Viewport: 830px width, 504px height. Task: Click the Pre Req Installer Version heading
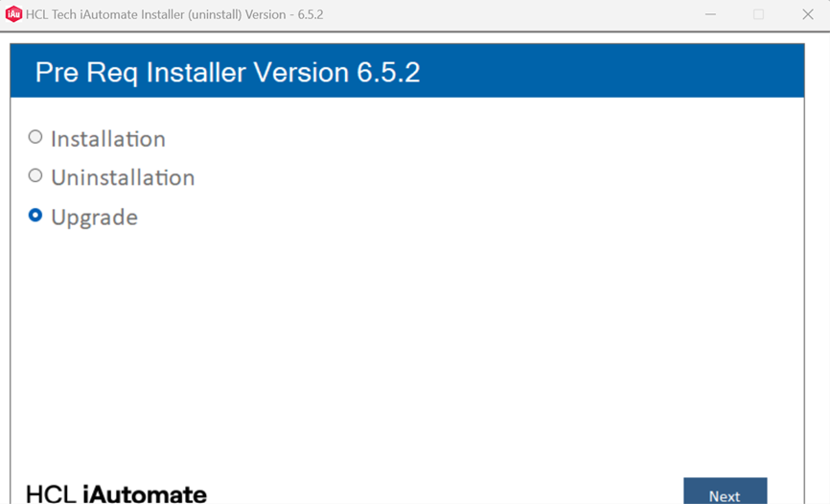[x=227, y=73]
